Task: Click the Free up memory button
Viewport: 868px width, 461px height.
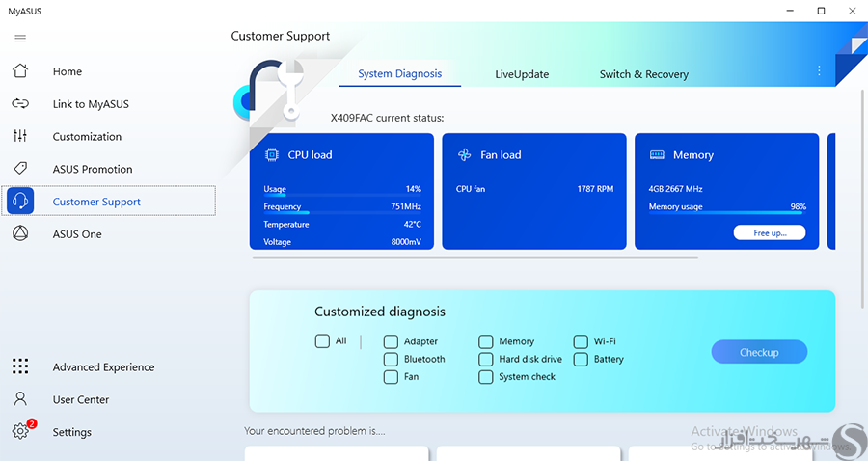Action: point(770,233)
